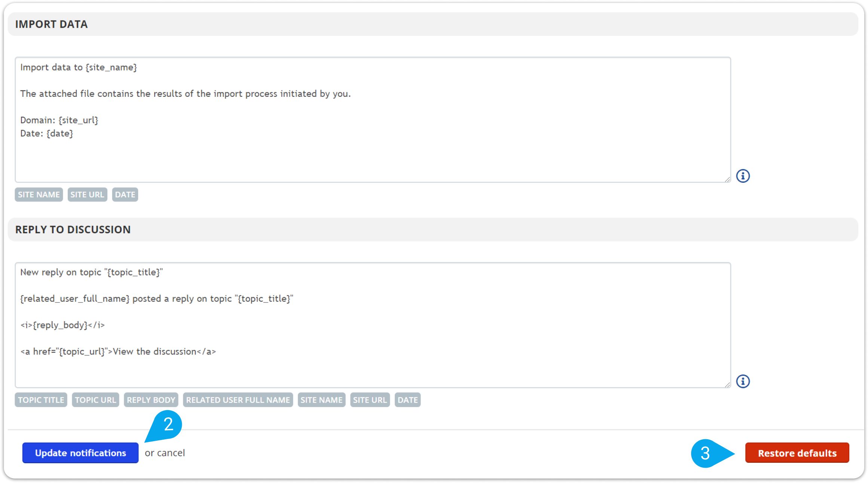Click the "{related_user_full_name} posted a reply" line
Viewport: 868px width, 483px height.
pyautogui.click(x=157, y=299)
